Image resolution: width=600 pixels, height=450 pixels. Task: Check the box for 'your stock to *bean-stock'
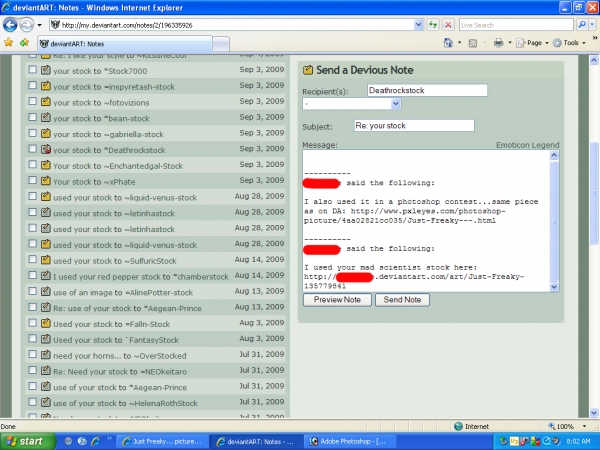[33, 117]
